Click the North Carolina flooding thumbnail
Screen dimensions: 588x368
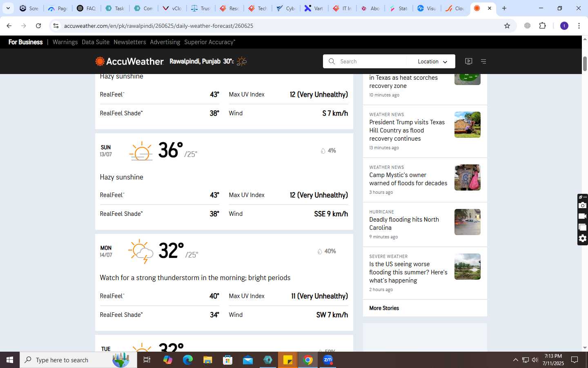(468, 222)
